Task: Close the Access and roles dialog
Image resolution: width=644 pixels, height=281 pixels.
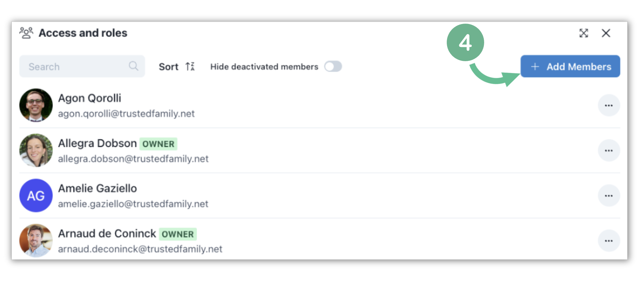Action: 606,33
